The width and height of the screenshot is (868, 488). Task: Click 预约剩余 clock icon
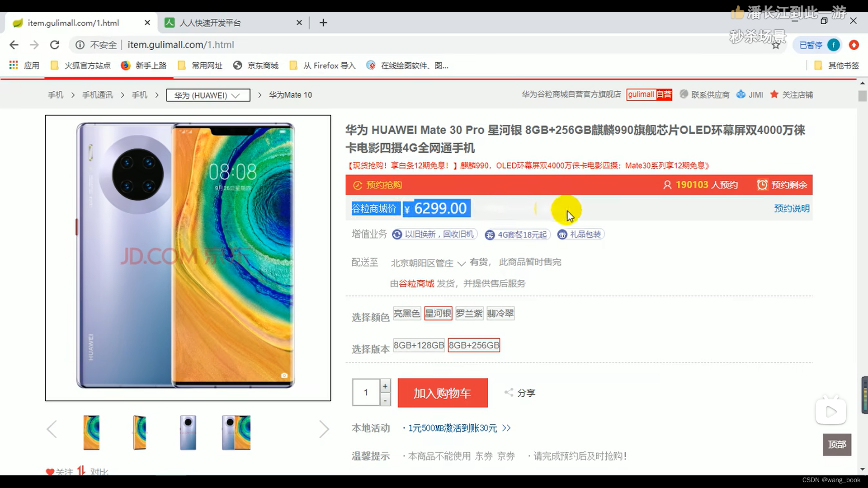(762, 185)
